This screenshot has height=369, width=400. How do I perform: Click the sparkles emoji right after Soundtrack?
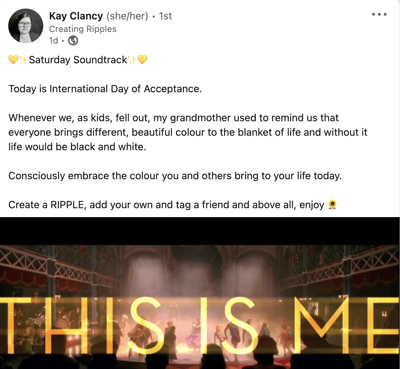pos(132,60)
